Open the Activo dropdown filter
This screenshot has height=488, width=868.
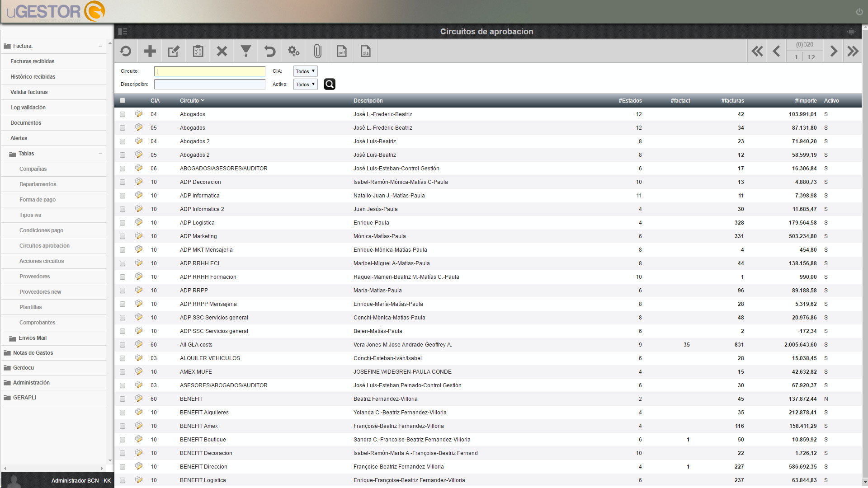[306, 84]
